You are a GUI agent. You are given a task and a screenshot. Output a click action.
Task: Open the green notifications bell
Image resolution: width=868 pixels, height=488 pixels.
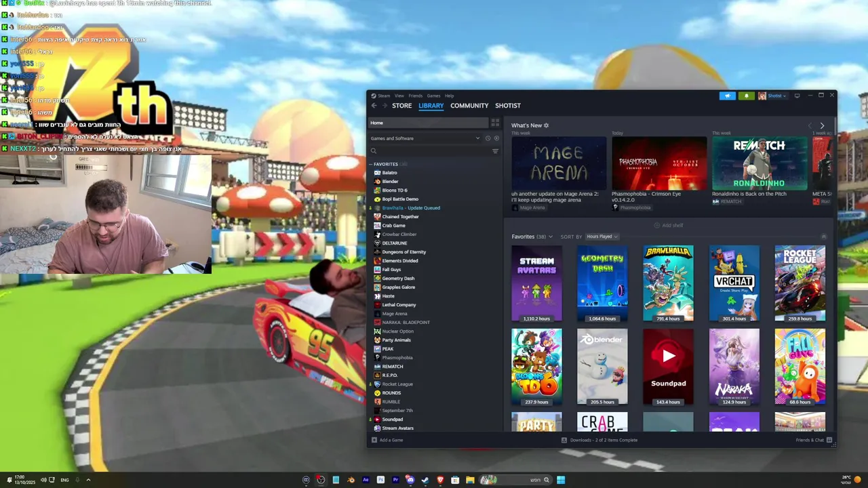pyautogui.click(x=746, y=96)
